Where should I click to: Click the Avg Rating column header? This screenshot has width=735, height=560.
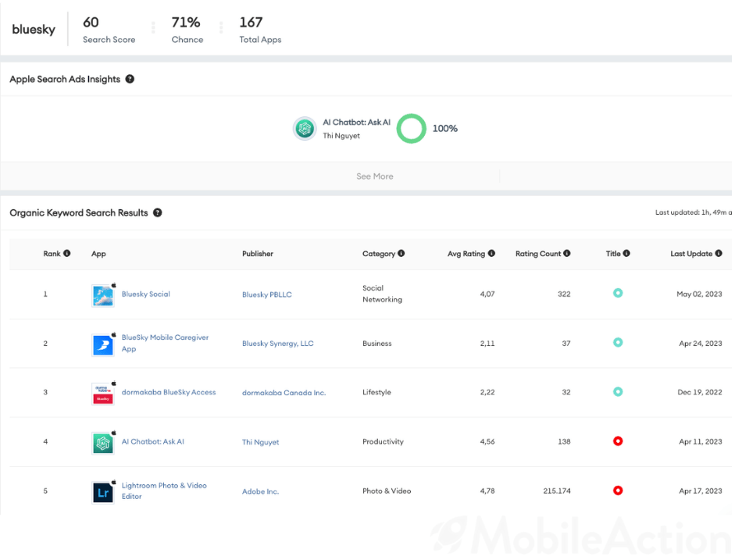(x=466, y=254)
